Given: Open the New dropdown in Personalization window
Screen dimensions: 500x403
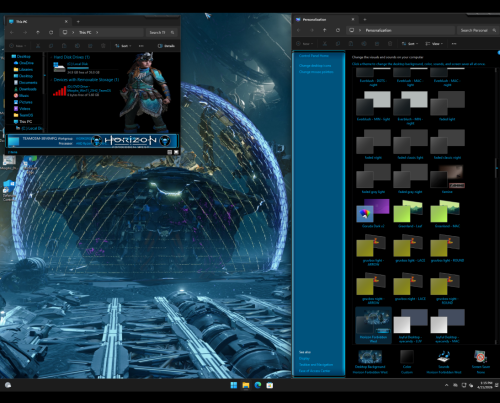Looking at the screenshot, I should click(x=305, y=44).
